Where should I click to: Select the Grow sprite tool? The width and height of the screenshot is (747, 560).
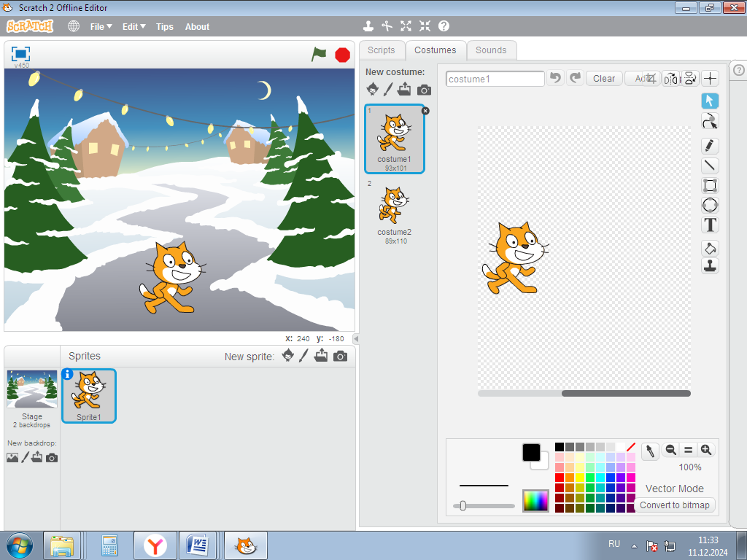406,26
